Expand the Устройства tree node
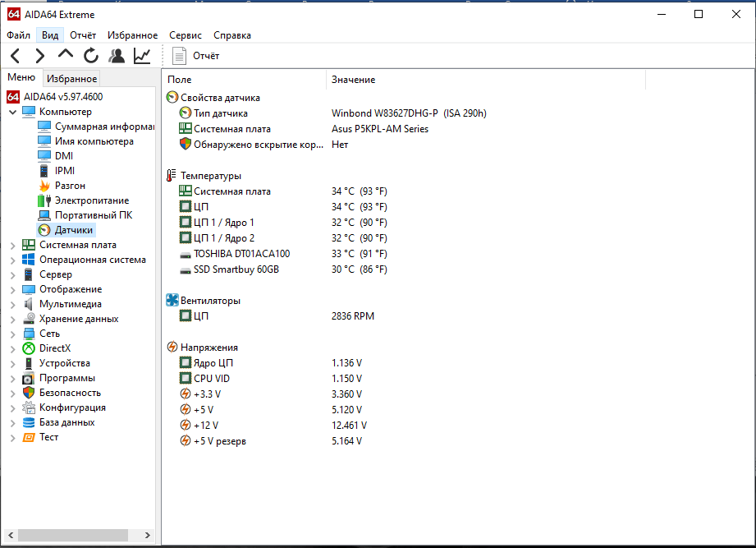The height and width of the screenshot is (548, 756). [x=12, y=364]
